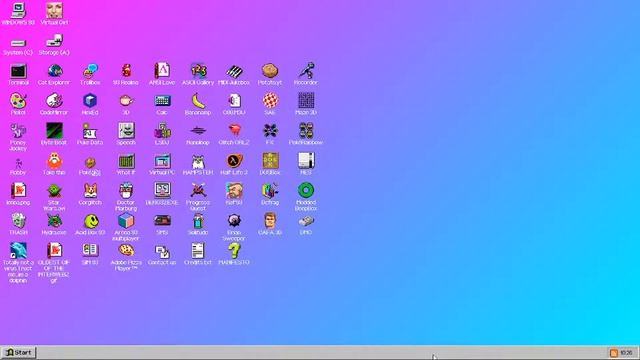Open the System (C:) drive
Image resolution: width=640 pixels, height=360 pixels.
(x=18, y=42)
